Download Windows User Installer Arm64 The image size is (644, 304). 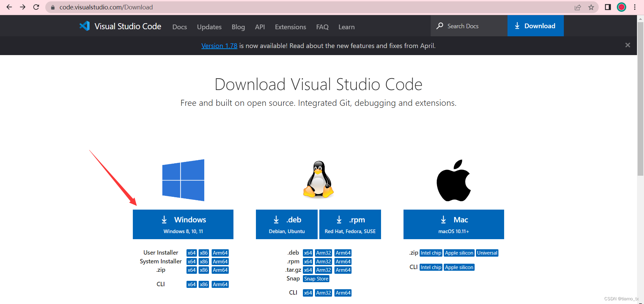[x=220, y=253]
